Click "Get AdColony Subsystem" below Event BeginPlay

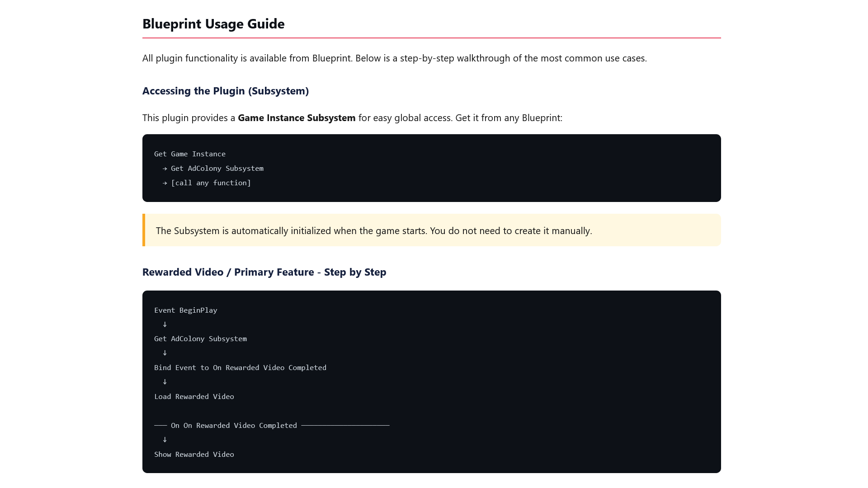point(201,339)
